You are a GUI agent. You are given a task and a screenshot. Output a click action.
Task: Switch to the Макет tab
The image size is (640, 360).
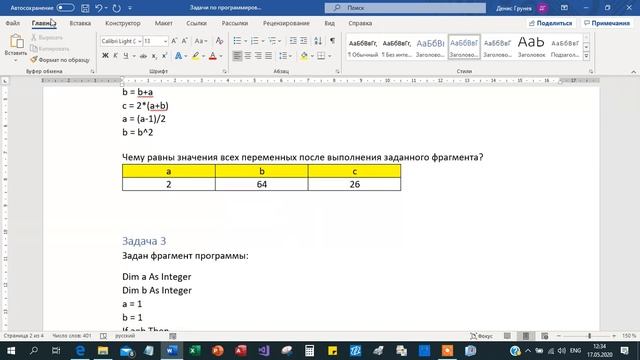[163, 23]
